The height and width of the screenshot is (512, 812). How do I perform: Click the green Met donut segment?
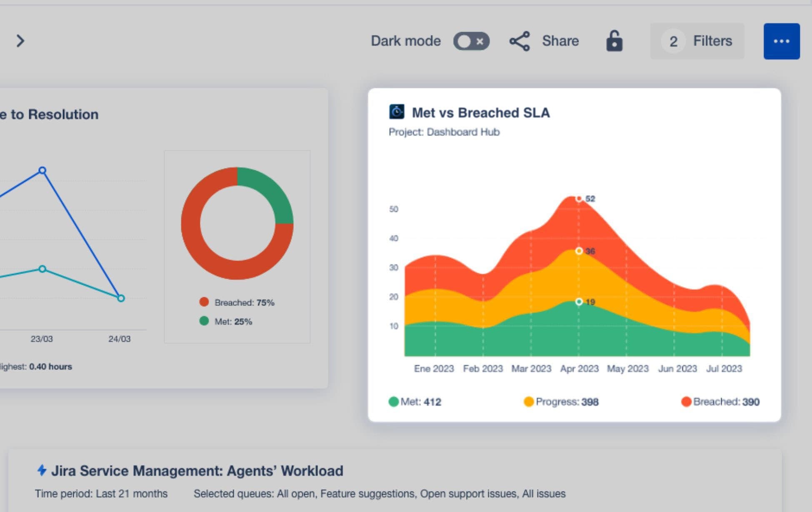[x=270, y=191]
